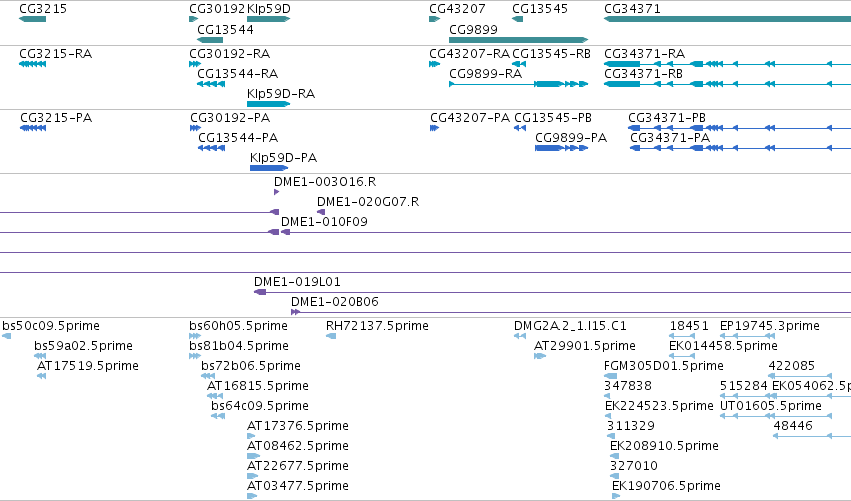Click the CG43207 gene label
This screenshot has width=851, height=501.
(x=457, y=9)
